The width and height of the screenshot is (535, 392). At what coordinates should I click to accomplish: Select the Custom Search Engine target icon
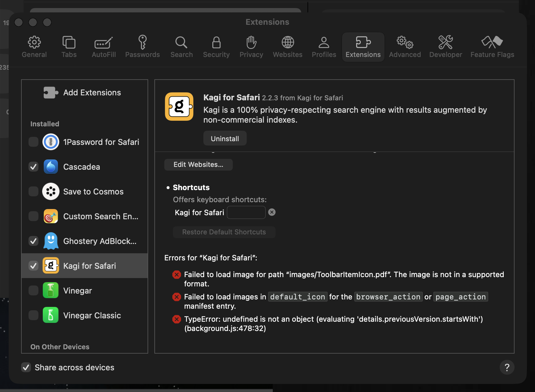[51, 216]
